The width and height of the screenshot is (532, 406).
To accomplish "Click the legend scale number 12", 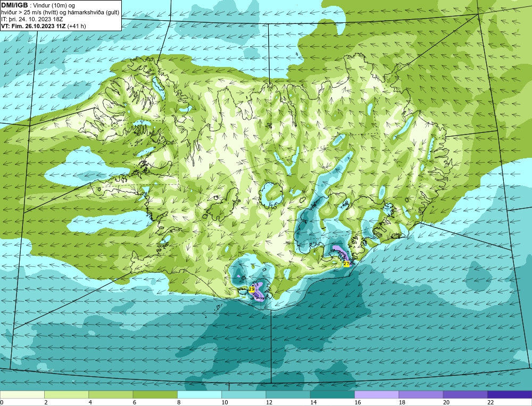I will (x=269, y=402).
